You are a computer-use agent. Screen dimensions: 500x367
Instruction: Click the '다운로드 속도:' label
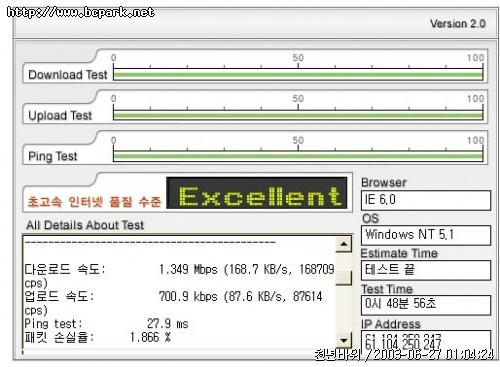(x=65, y=269)
